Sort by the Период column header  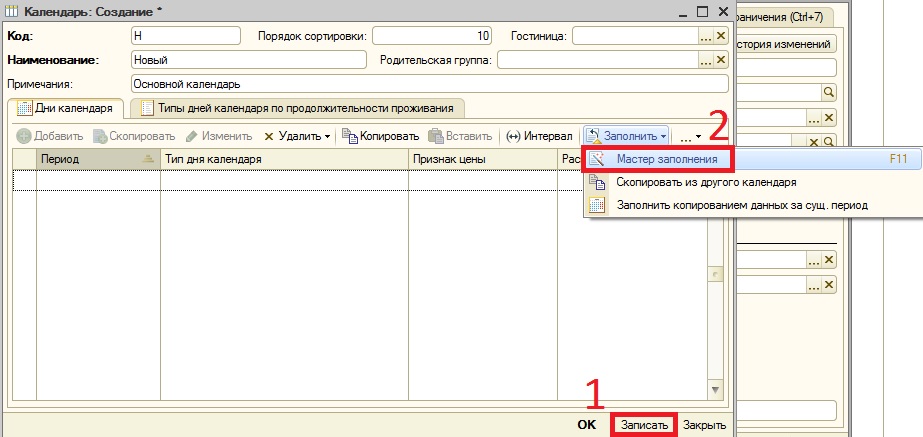(98, 160)
